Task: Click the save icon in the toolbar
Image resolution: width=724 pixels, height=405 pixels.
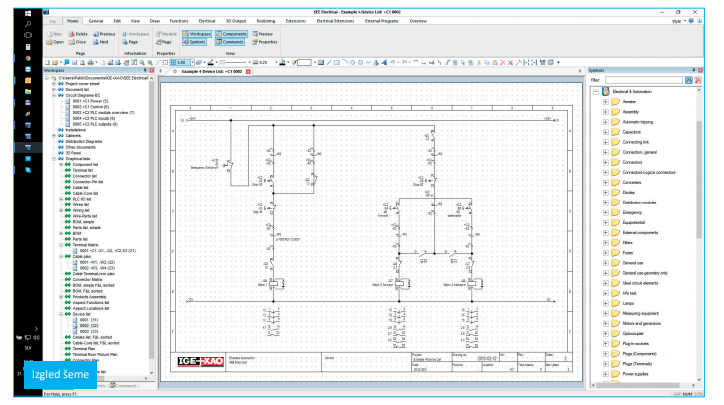Action: [x=74, y=62]
